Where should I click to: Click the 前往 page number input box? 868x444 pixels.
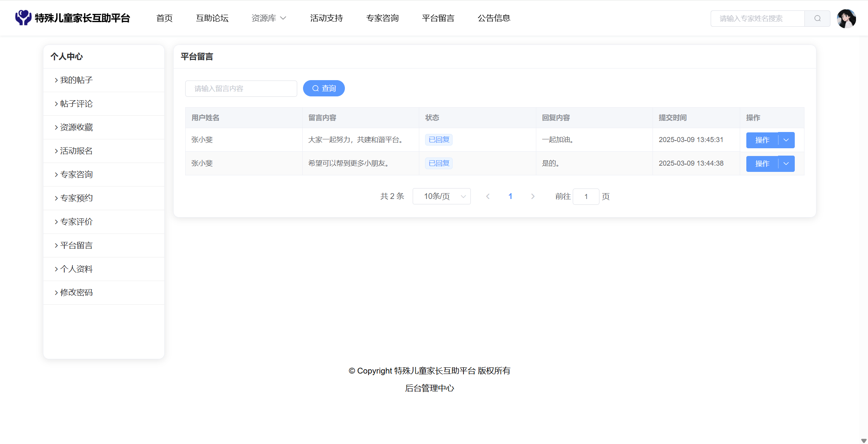(x=586, y=197)
